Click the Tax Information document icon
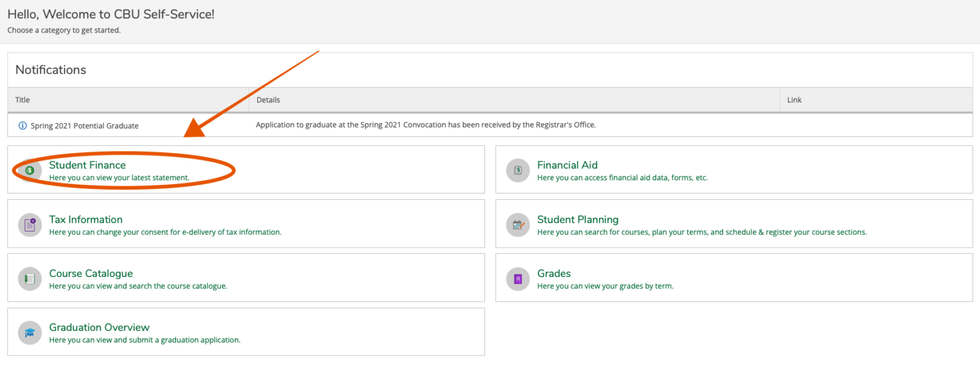Screen dimensions: 980x369 coord(30,224)
